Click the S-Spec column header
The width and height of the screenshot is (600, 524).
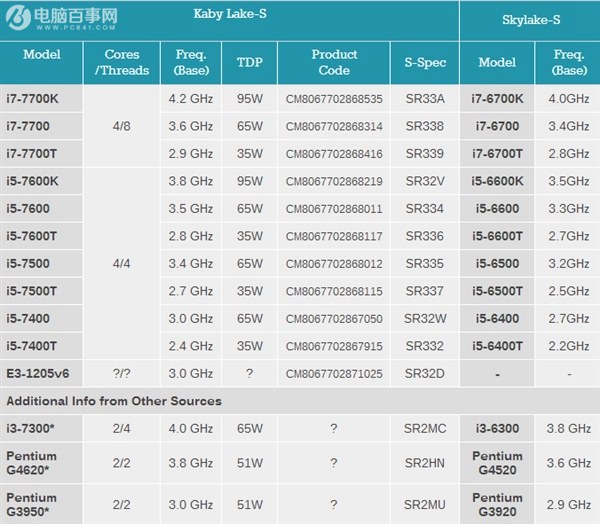[x=425, y=62]
